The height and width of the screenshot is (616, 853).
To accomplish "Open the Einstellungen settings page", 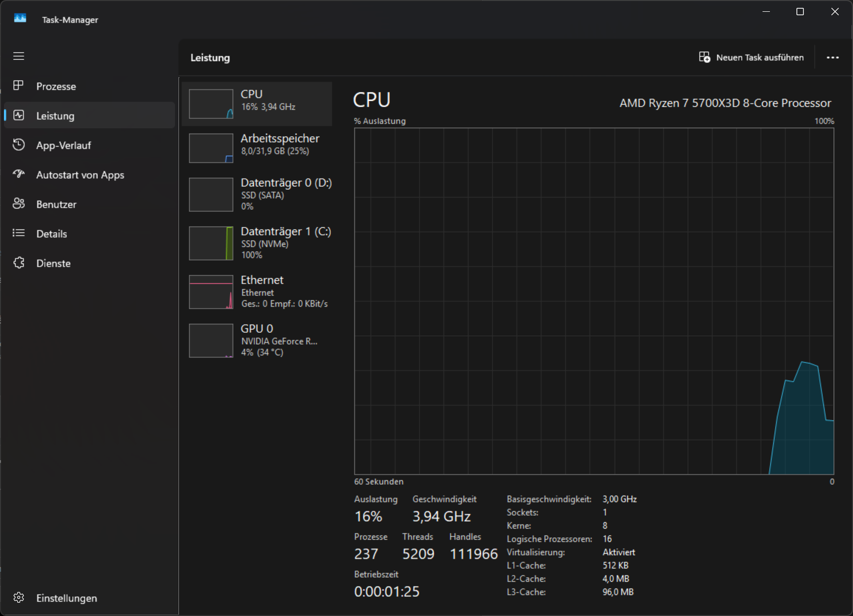I will click(89, 598).
